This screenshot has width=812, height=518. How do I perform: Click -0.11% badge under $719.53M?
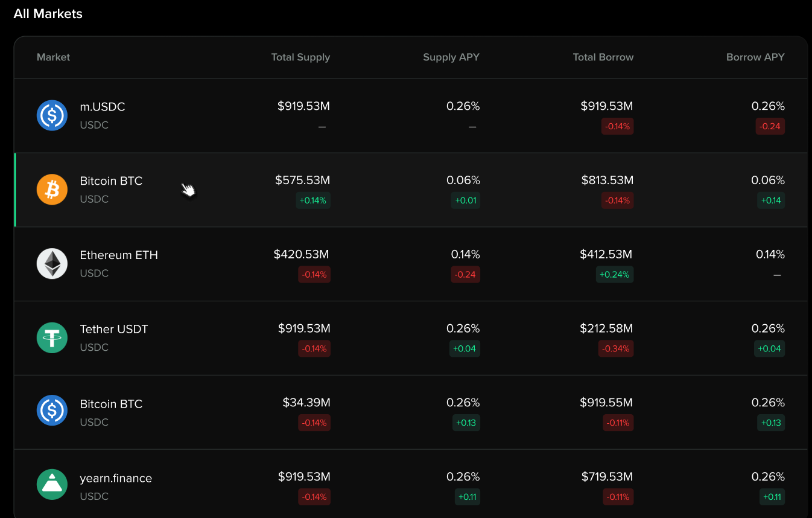tap(618, 497)
